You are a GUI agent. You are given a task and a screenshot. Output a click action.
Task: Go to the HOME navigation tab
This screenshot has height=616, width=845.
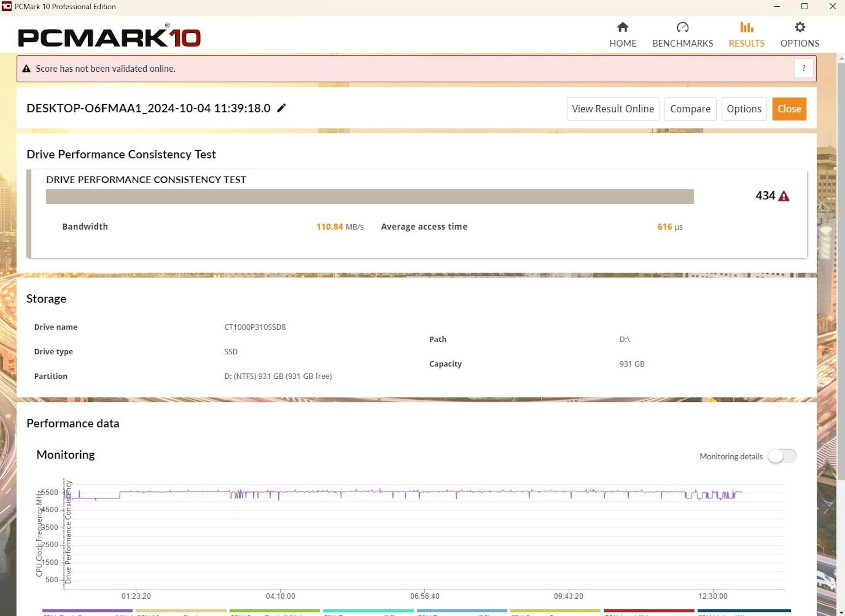623,35
